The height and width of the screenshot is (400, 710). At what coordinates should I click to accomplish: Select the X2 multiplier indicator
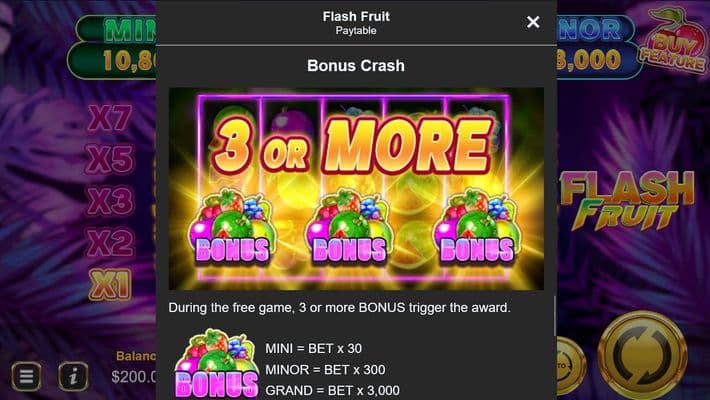[110, 242]
